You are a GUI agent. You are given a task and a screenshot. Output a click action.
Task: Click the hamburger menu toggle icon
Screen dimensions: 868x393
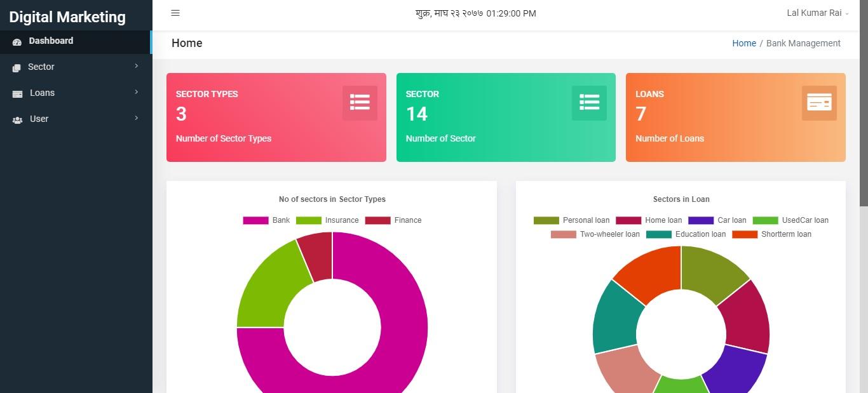pos(175,13)
